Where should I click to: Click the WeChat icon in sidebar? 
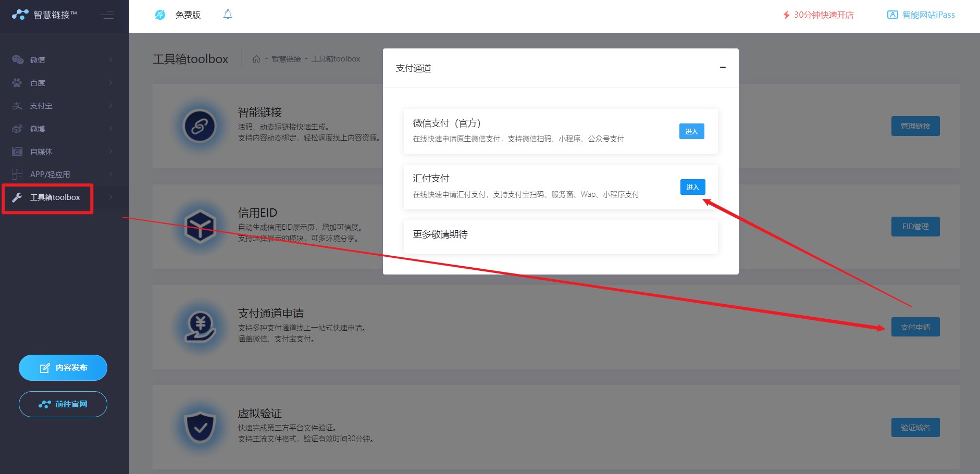pyautogui.click(x=18, y=59)
